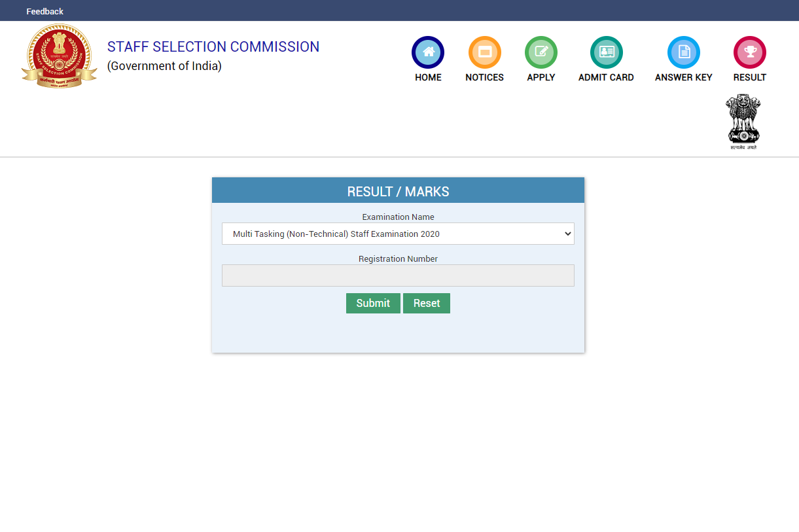Image resolution: width=799 pixels, height=532 pixels.
Task: Click the Staff Selection Commission logo
Action: click(59, 56)
